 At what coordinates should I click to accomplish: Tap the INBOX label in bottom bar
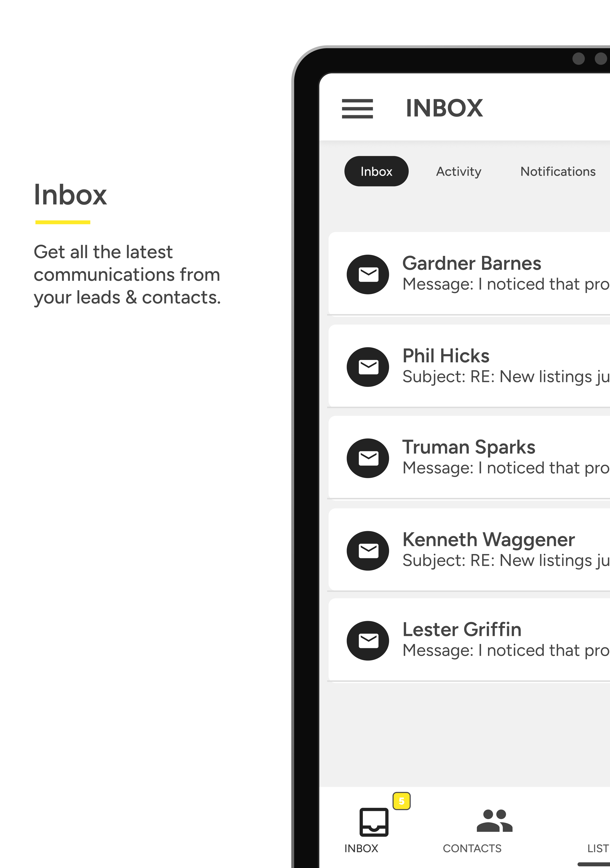[x=361, y=849]
